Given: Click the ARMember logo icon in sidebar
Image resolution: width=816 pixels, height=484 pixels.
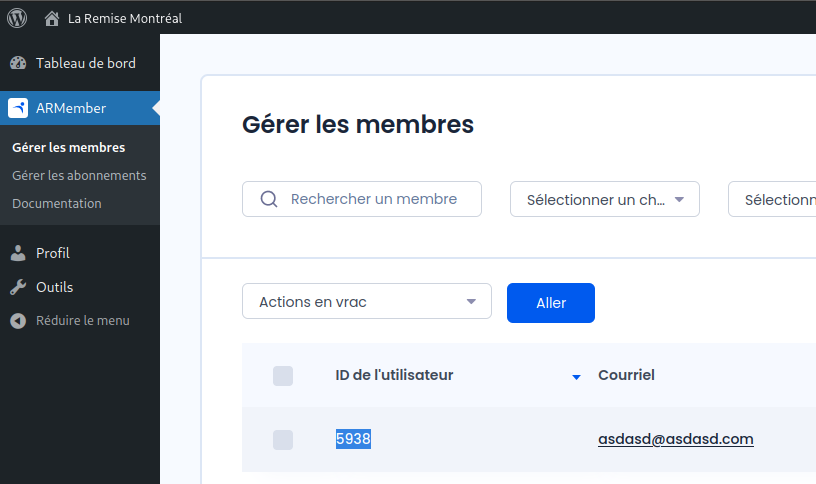Looking at the screenshot, I should (18, 108).
